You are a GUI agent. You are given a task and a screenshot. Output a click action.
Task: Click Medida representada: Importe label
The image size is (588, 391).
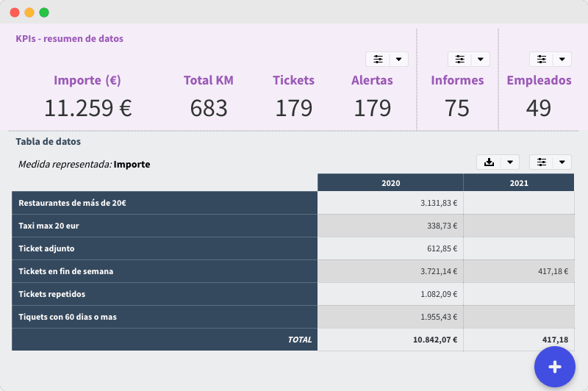(x=84, y=164)
